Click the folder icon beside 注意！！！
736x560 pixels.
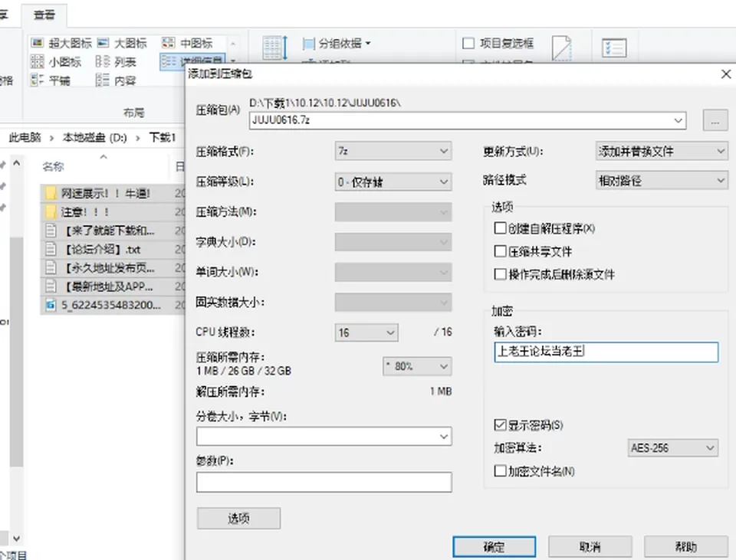(51, 212)
